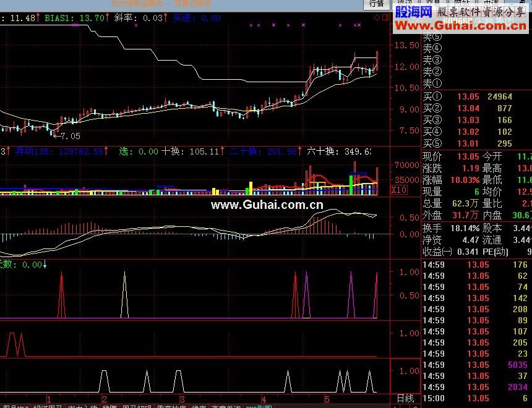
Task: Click the 六十换 readout in volume panel
Action: [338, 151]
